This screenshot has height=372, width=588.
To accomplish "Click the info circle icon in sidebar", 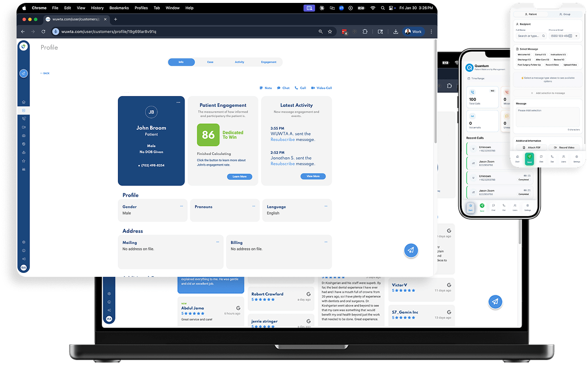I will coord(23,251).
